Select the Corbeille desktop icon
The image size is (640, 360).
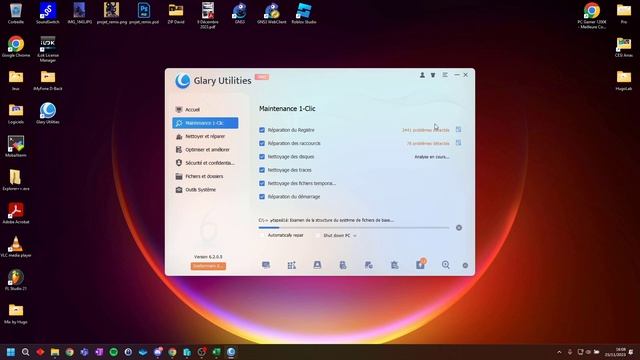[16, 13]
